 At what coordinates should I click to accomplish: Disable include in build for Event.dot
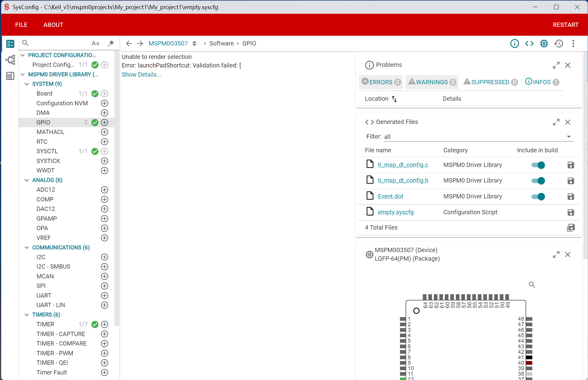538,197
